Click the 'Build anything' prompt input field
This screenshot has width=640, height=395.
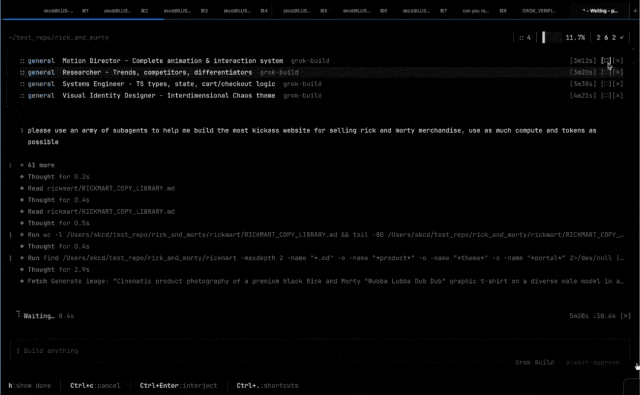pyautogui.click(x=320, y=351)
